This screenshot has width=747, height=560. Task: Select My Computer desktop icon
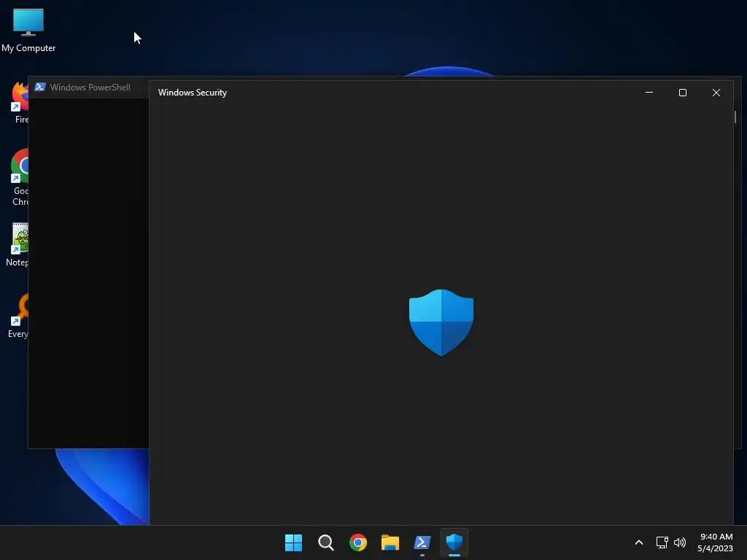(x=28, y=31)
